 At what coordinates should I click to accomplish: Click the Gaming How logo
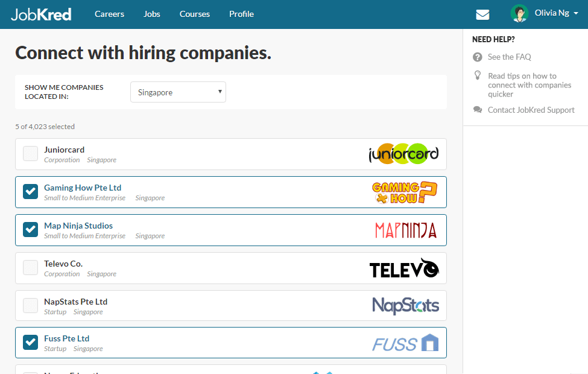[405, 192]
